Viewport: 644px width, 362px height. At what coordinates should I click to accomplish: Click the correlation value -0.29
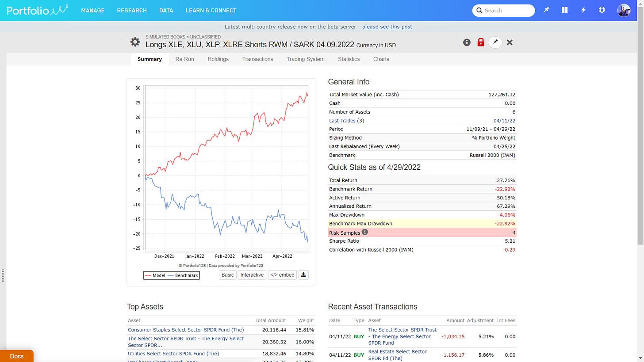(x=509, y=250)
